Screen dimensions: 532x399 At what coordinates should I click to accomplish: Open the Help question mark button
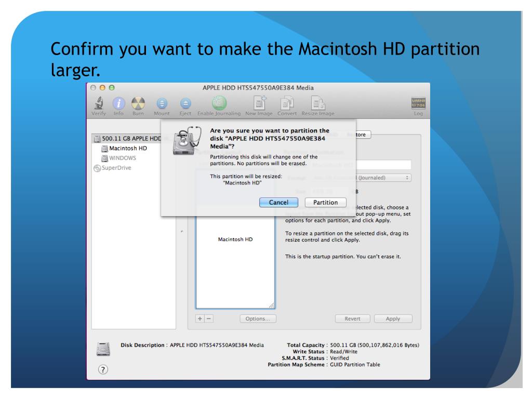pyautogui.click(x=103, y=369)
